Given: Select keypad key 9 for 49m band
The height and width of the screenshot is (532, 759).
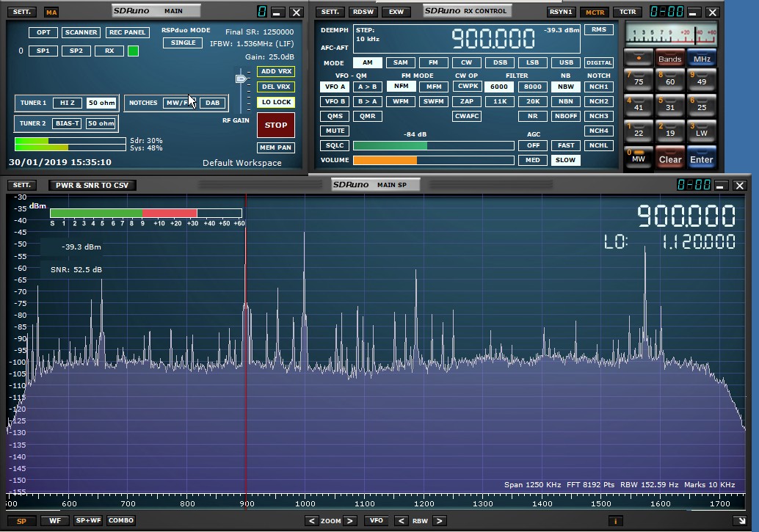Looking at the screenshot, I should tap(702, 79).
